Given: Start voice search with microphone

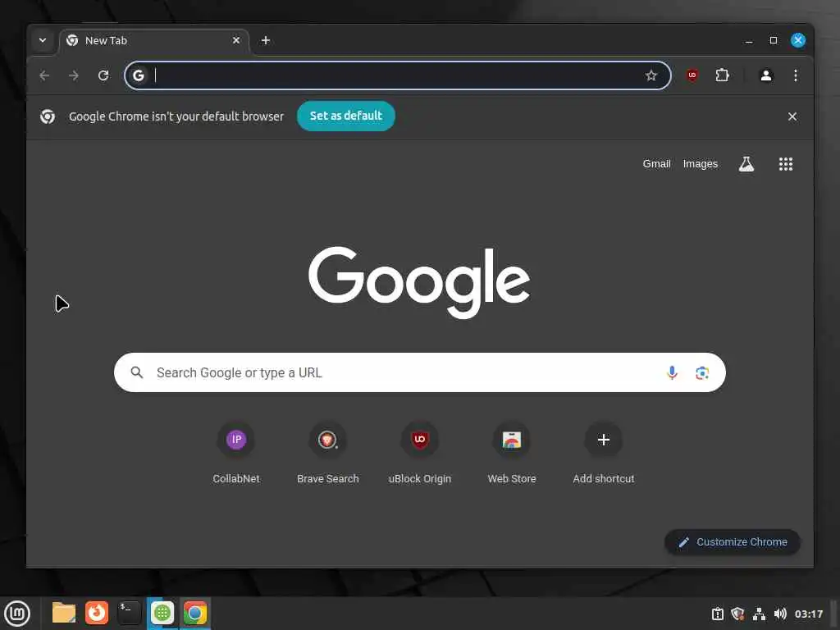Looking at the screenshot, I should point(673,372).
